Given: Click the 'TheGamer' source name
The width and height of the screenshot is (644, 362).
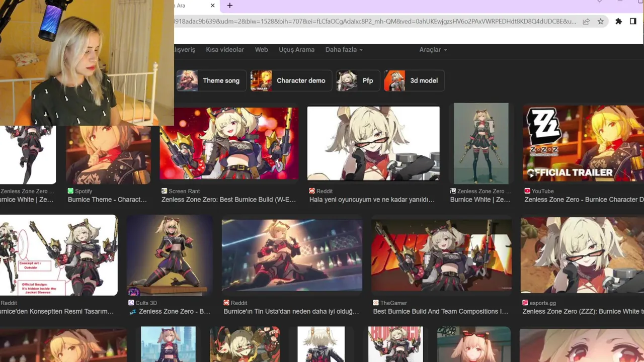Looking at the screenshot, I should (393, 303).
